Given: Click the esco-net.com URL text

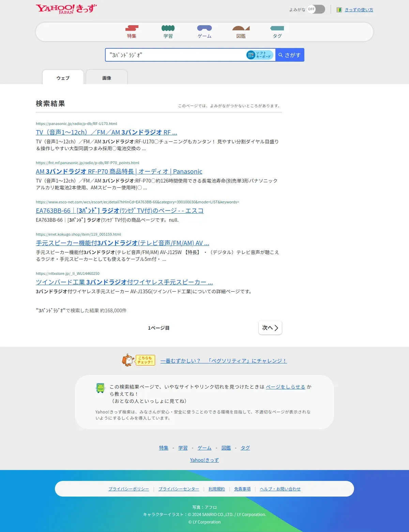Looking at the screenshot, I should coord(137,202).
